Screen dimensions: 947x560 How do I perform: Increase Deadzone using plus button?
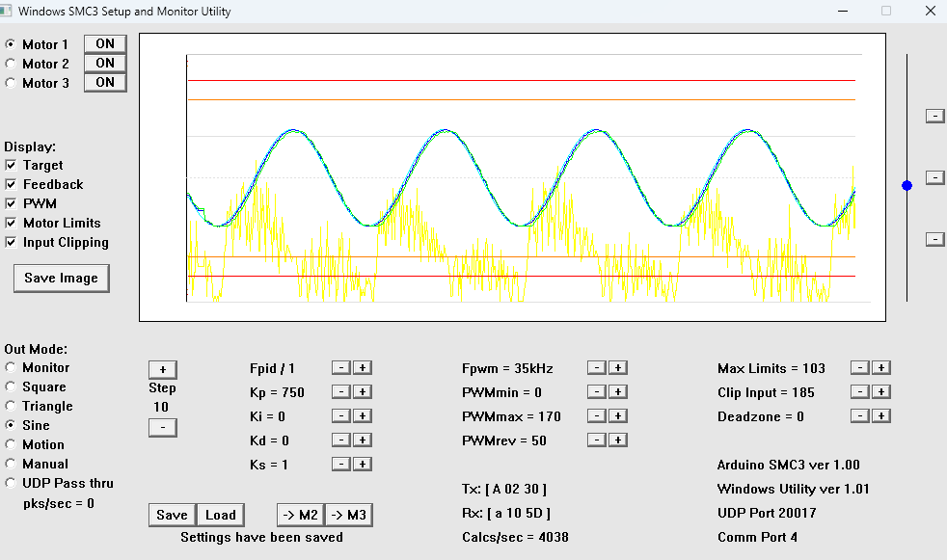point(880,416)
